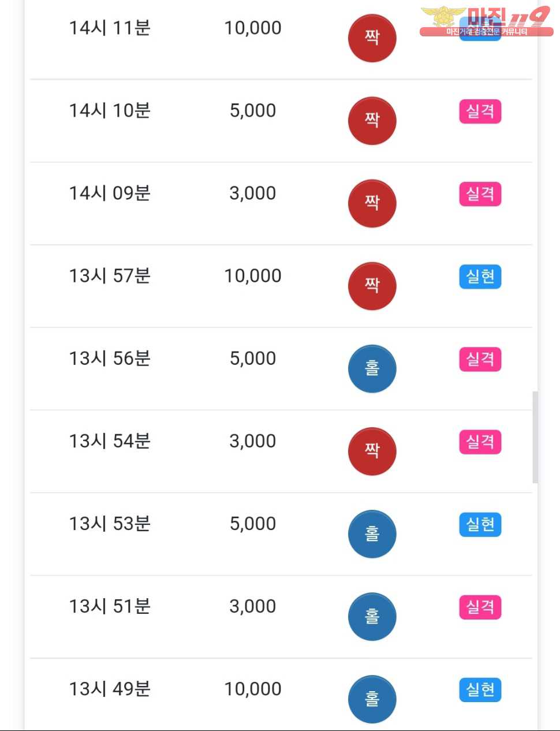Select the blue 실현 badge at 13시 53분
This screenshot has height=731, width=560.
point(480,524)
